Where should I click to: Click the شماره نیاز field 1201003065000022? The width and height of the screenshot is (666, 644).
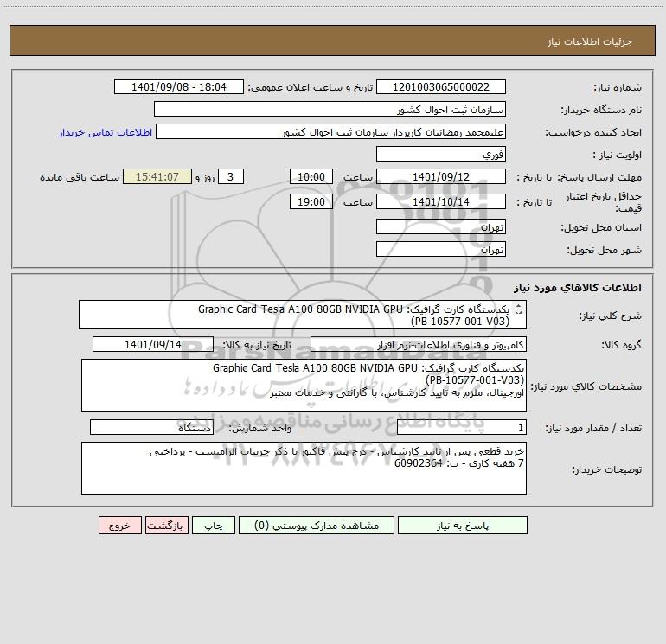pyautogui.click(x=441, y=86)
